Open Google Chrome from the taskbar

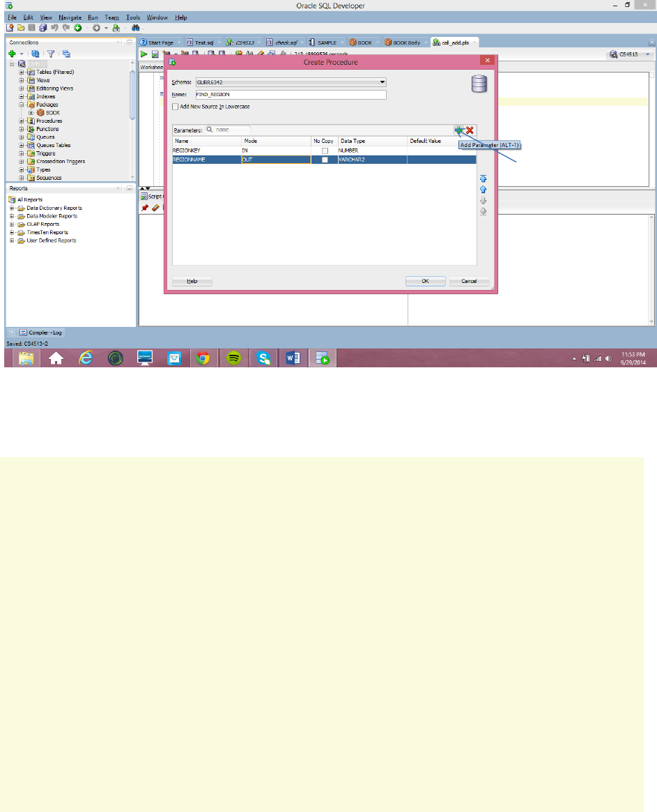203,358
